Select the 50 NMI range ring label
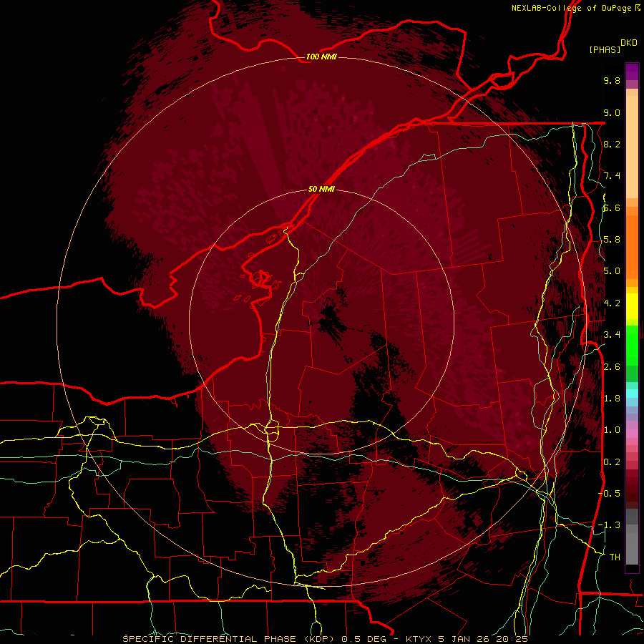 click(321, 189)
